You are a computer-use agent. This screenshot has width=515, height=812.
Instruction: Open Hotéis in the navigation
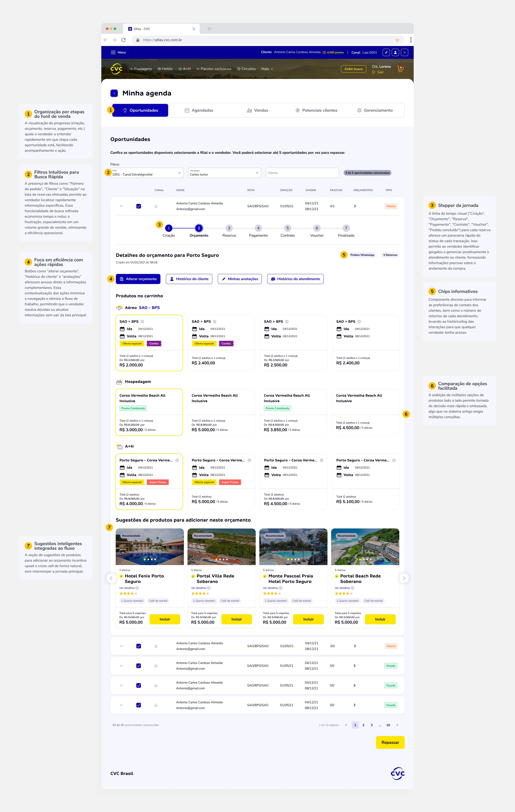point(165,69)
